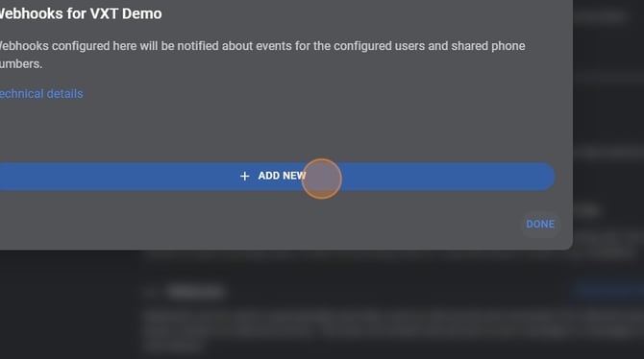Add a new webhook with ADD NEW button
This screenshot has width=644, height=359.
pos(277,177)
